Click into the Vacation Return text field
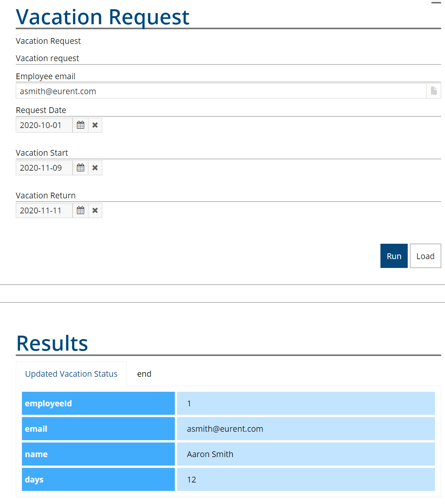This screenshot has width=445, height=504. tap(44, 211)
